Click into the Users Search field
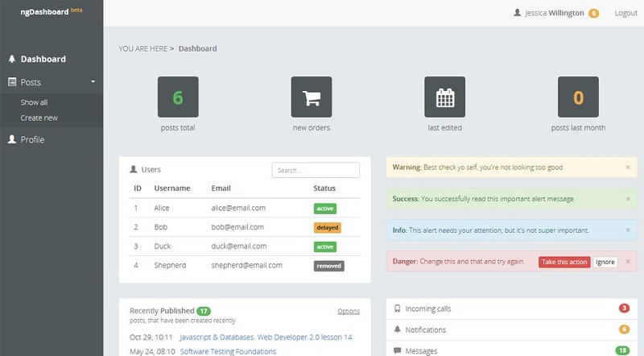Image resolution: width=644 pixels, height=356 pixels. coord(316,170)
